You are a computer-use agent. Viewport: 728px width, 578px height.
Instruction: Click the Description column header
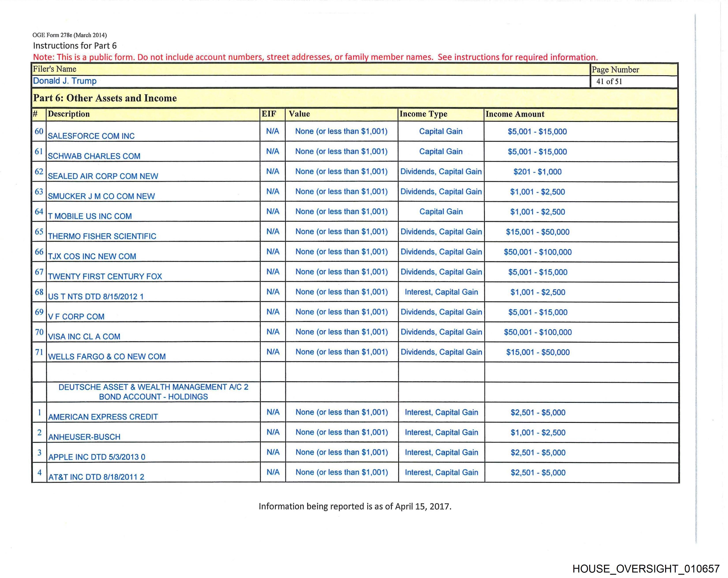point(69,114)
